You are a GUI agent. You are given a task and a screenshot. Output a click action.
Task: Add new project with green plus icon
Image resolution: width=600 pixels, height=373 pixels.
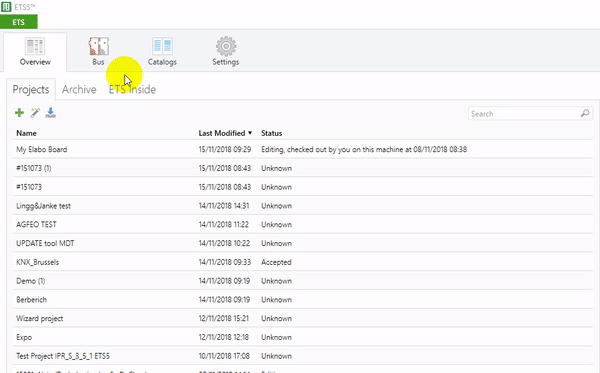tap(20, 112)
